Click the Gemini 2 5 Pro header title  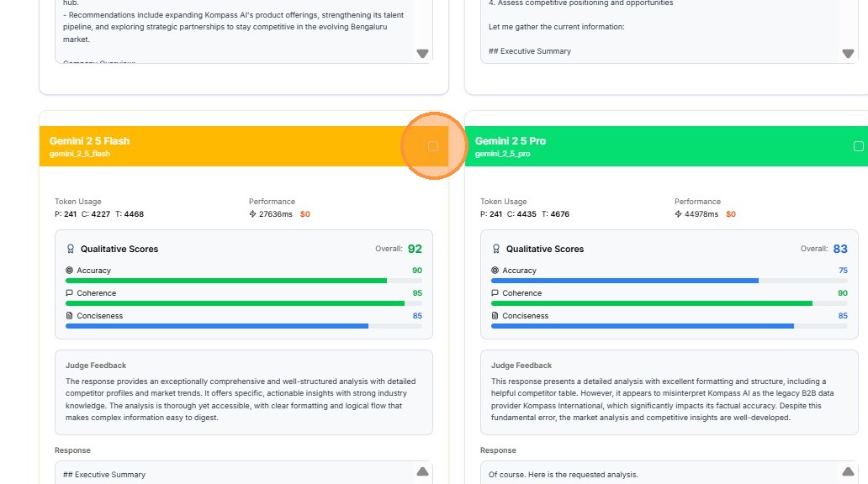click(510, 141)
